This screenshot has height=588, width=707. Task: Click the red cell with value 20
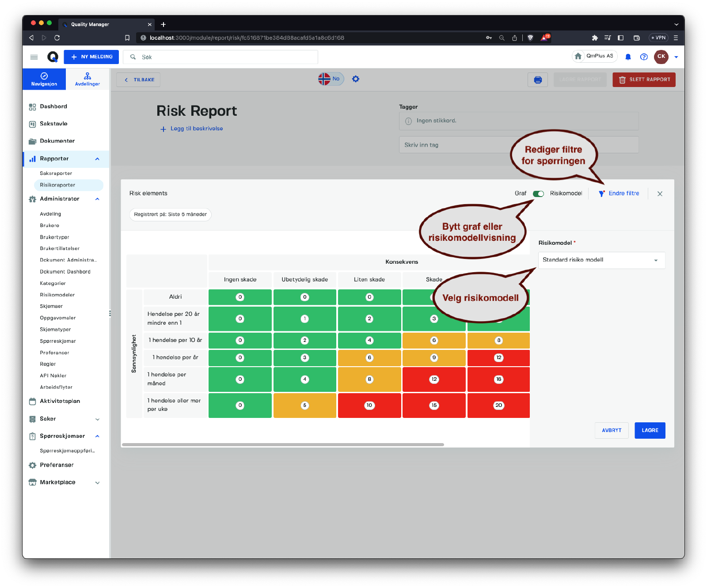coord(498,406)
